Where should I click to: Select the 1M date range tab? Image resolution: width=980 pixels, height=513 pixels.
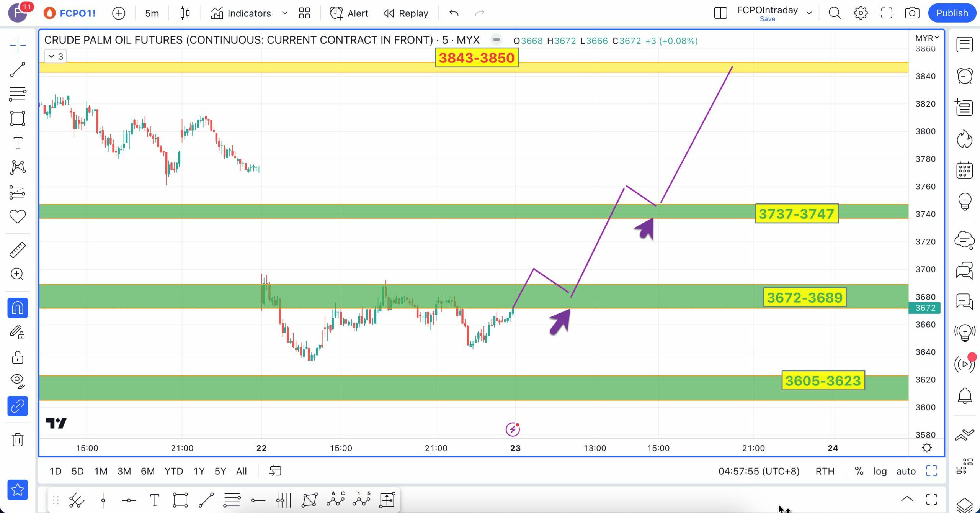point(101,471)
